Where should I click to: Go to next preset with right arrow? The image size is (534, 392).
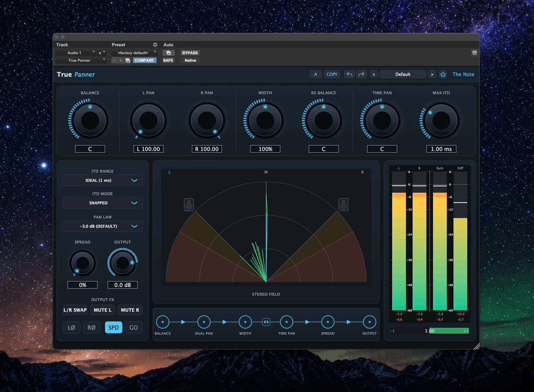tap(432, 74)
